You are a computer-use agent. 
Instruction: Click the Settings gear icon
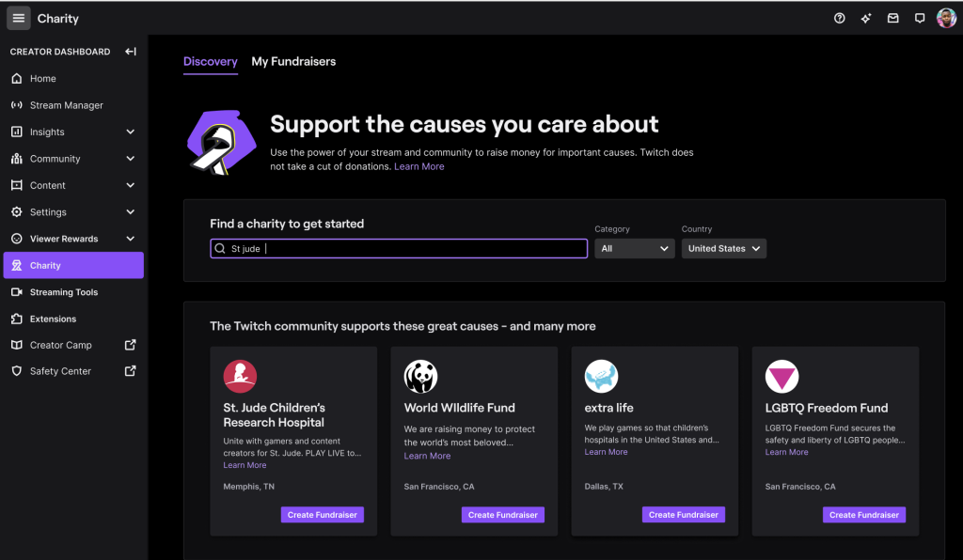pos(17,211)
